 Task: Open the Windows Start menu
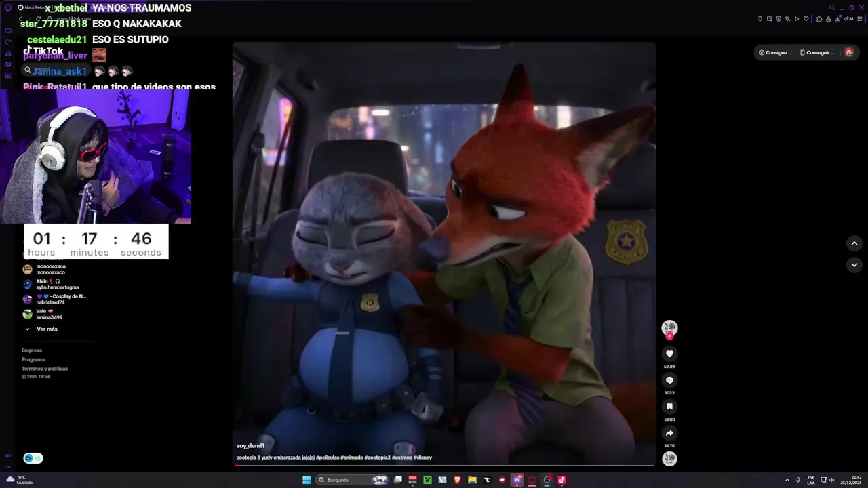pos(307,480)
